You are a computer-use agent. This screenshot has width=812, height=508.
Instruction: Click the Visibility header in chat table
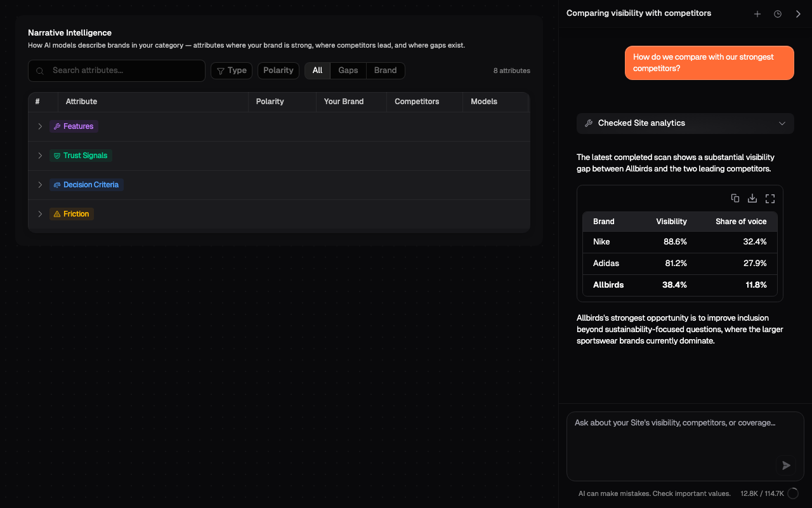[671, 222]
